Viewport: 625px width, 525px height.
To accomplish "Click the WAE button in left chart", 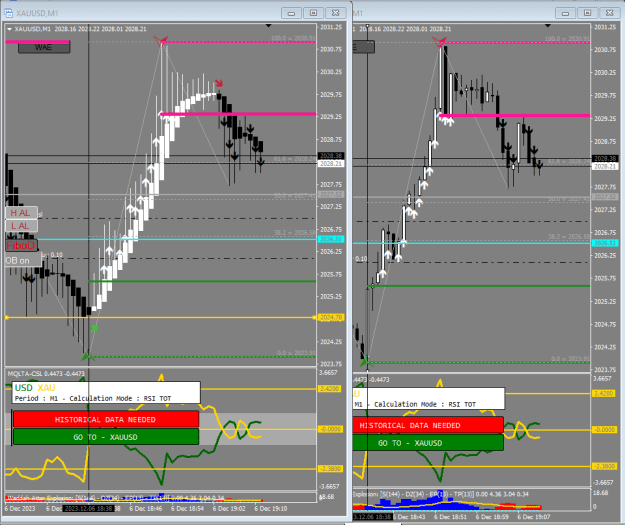I will [x=44, y=47].
